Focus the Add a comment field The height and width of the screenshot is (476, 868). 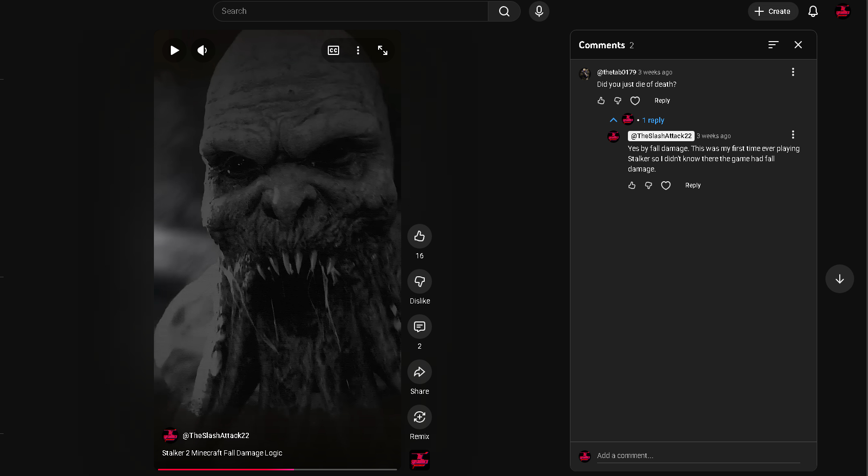coord(698,455)
